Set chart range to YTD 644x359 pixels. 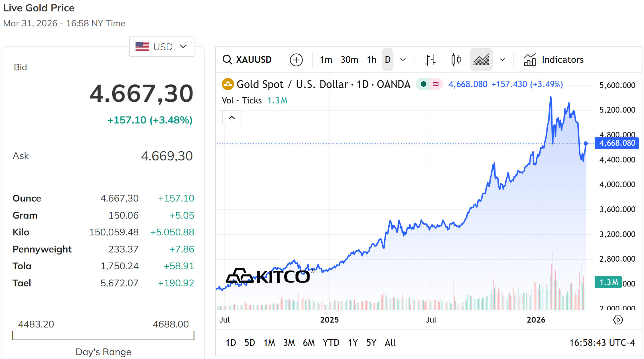point(331,343)
